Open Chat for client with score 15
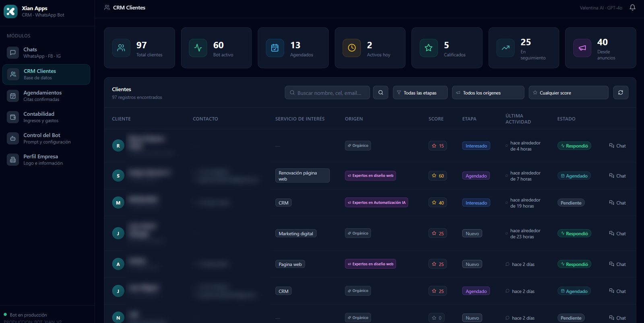644x323 pixels. [617, 146]
